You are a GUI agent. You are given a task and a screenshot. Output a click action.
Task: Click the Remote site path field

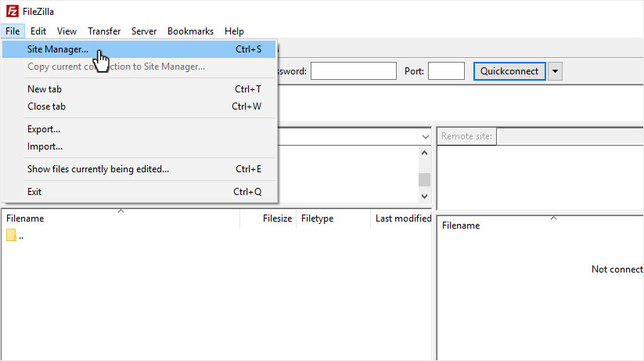(570, 136)
